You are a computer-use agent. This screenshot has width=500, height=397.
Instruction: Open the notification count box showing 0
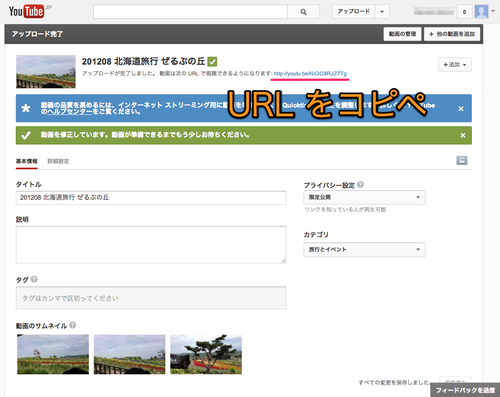(464, 12)
